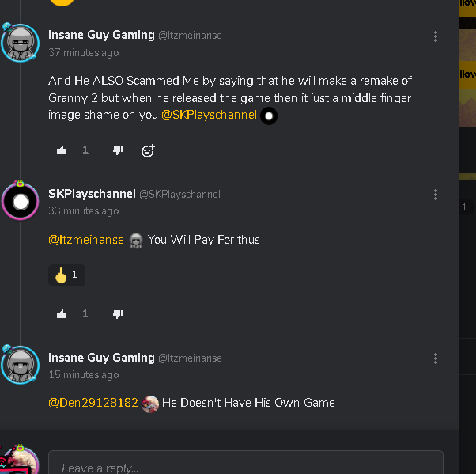The height and width of the screenshot is (474, 476).
Task: Click the "15 minutes ago" timestamp
Action: (83, 375)
